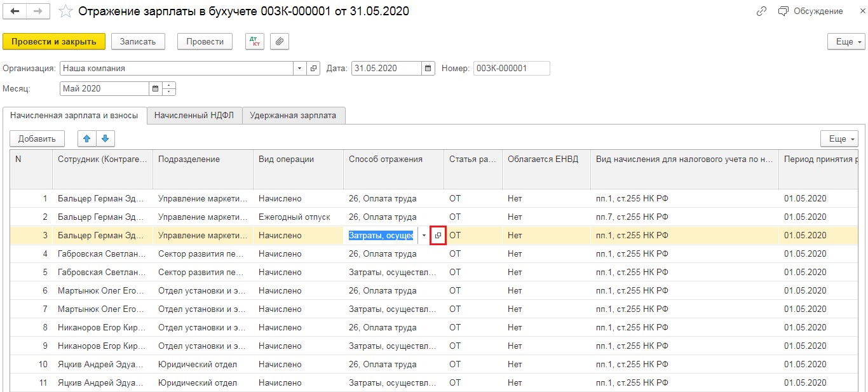The image size is (868, 392).
Task: Open the table's Еще menu
Action: pyautogui.click(x=839, y=139)
